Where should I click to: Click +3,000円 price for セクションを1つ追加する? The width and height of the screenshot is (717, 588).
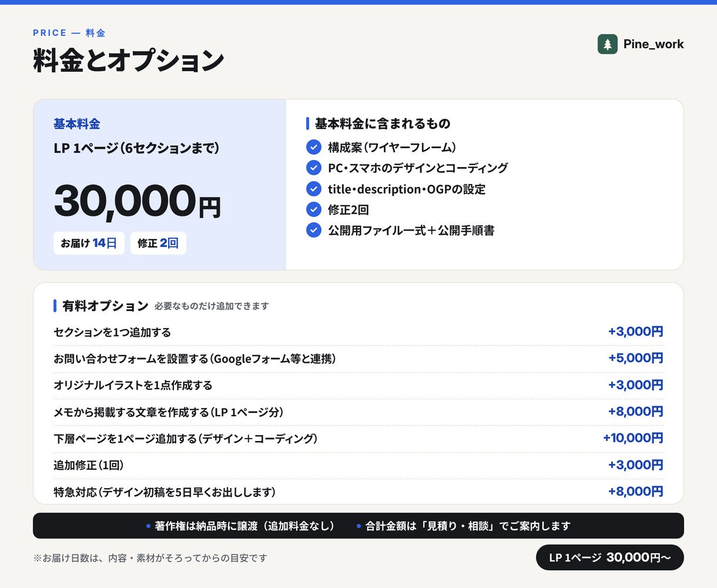point(636,332)
